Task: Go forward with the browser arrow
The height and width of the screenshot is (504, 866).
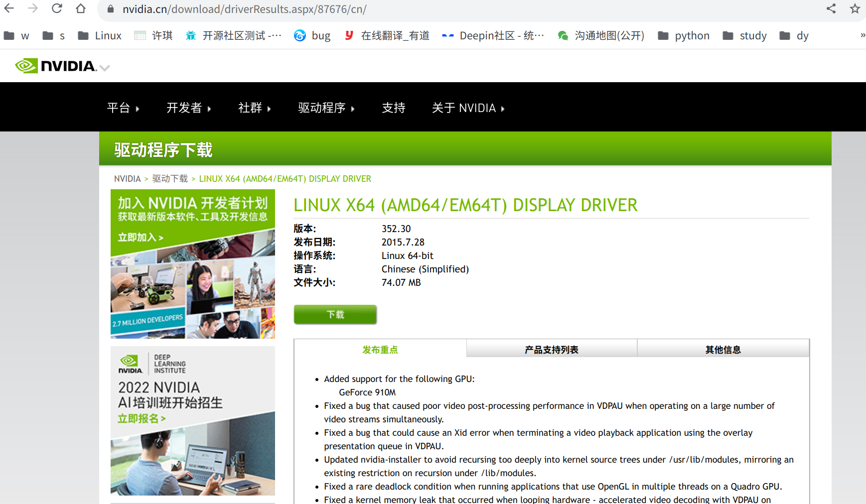Action: tap(33, 8)
